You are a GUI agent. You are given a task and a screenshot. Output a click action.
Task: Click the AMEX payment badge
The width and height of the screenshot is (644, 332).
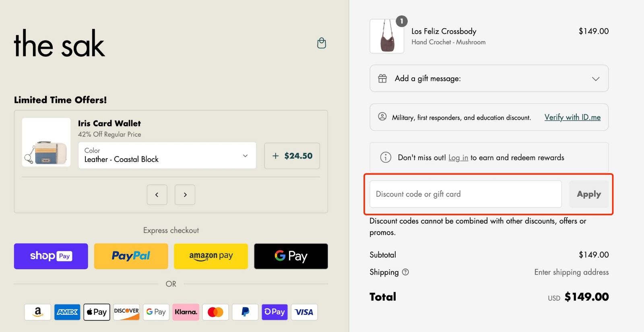(67, 312)
